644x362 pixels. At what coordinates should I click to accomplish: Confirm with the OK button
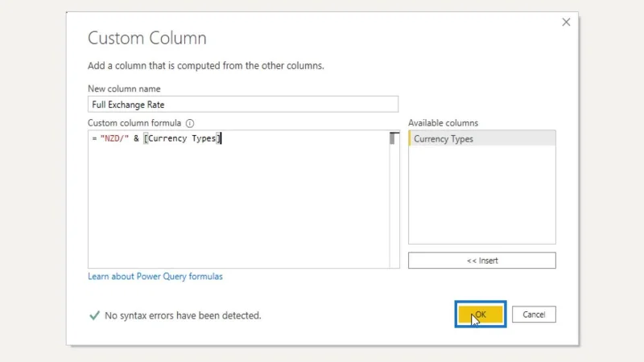pyautogui.click(x=481, y=315)
